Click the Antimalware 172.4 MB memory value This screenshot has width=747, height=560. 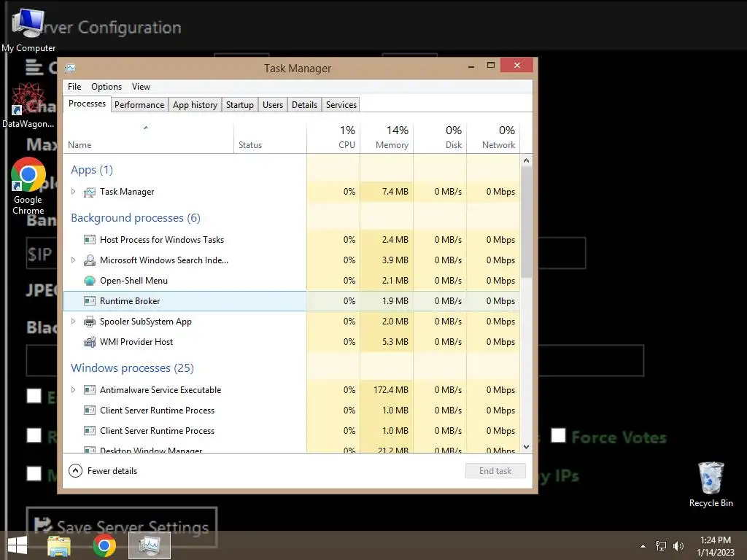pos(391,390)
